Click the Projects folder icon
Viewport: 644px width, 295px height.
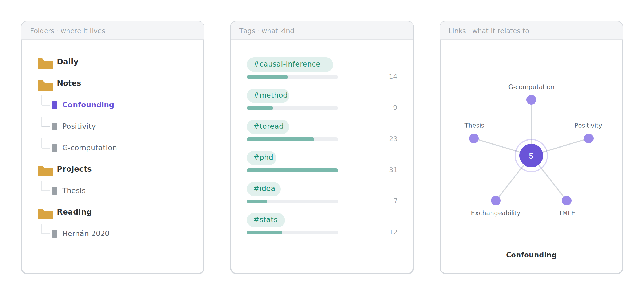coord(45,171)
